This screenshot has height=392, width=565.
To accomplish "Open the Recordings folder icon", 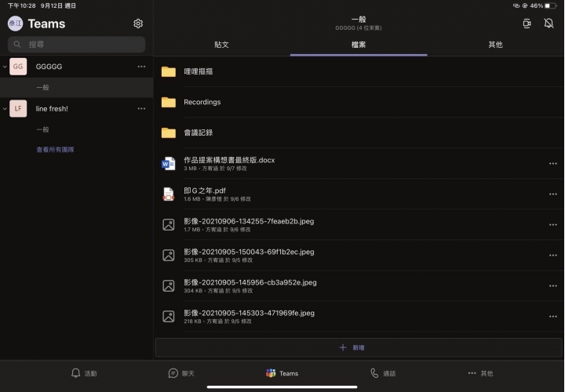I will 169,102.
